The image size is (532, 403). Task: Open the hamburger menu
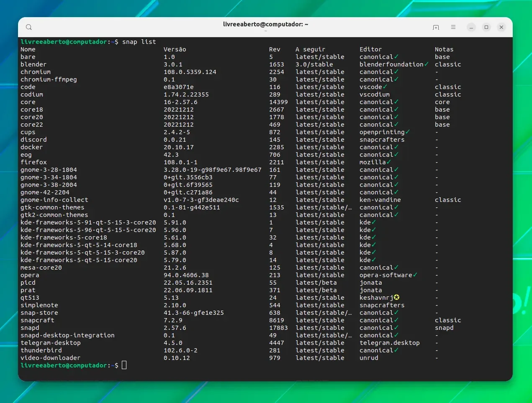pyautogui.click(x=453, y=27)
